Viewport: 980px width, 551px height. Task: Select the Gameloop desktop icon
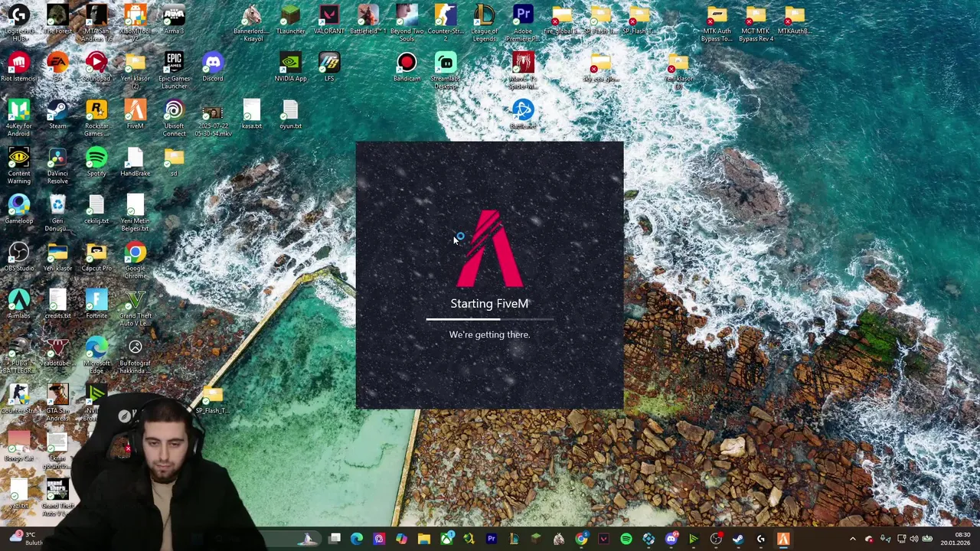pyautogui.click(x=18, y=210)
